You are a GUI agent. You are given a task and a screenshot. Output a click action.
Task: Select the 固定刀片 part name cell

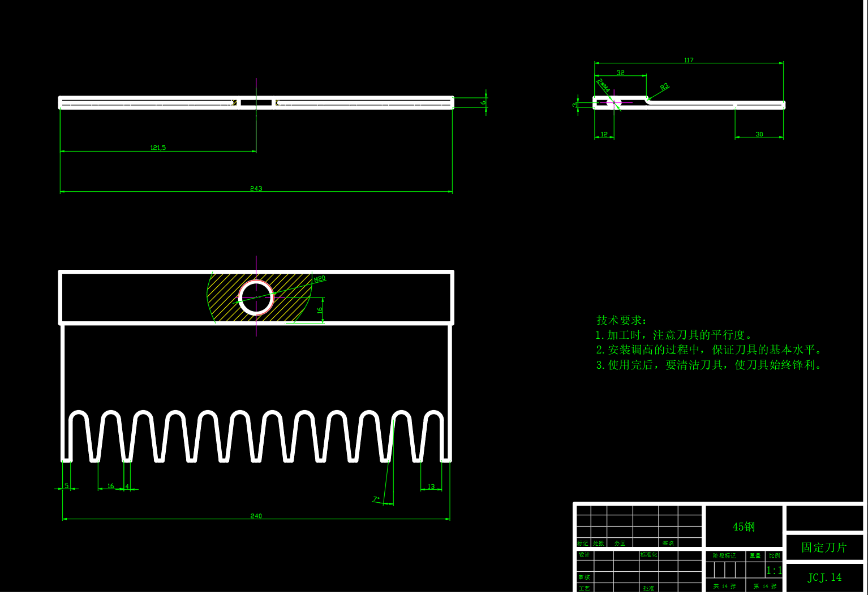(x=824, y=547)
